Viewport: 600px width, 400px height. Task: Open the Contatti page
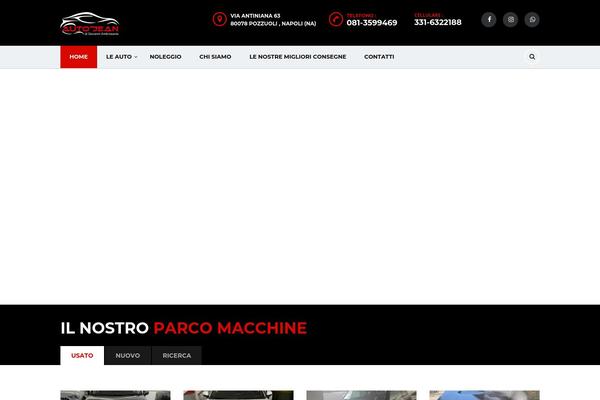(x=379, y=57)
